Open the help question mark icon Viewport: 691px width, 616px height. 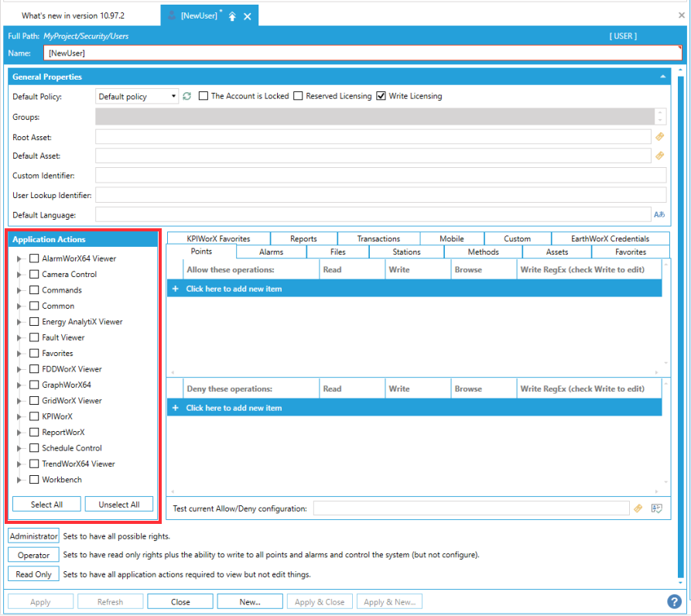pyautogui.click(x=674, y=601)
